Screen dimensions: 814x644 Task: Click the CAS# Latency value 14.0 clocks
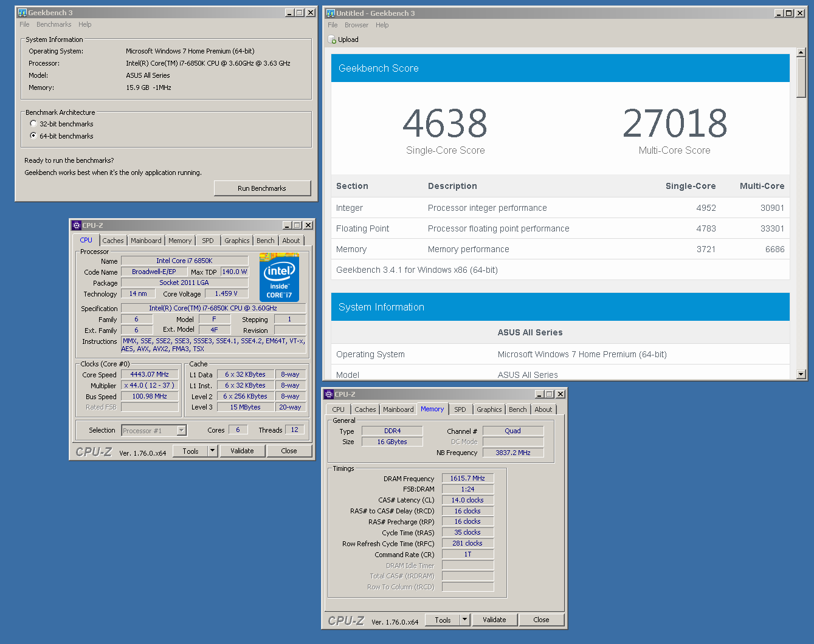click(x=467, y=500)
